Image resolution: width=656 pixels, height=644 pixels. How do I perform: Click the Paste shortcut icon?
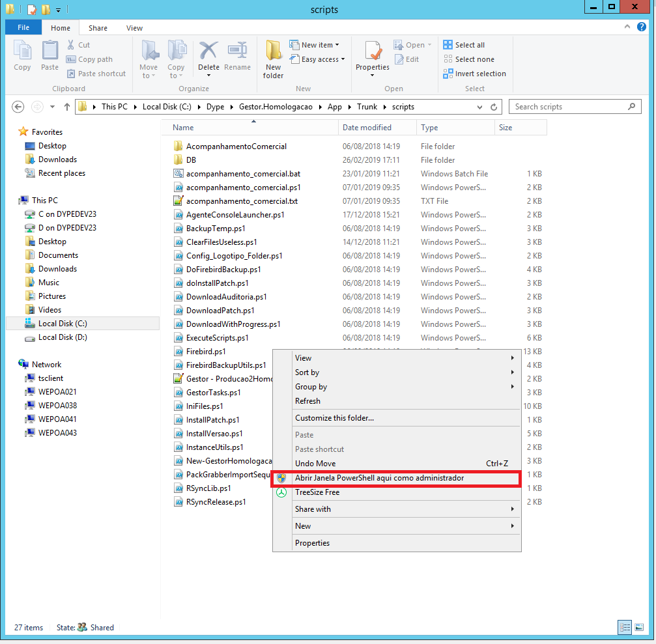pyautogui.click(x=71, y=74)
